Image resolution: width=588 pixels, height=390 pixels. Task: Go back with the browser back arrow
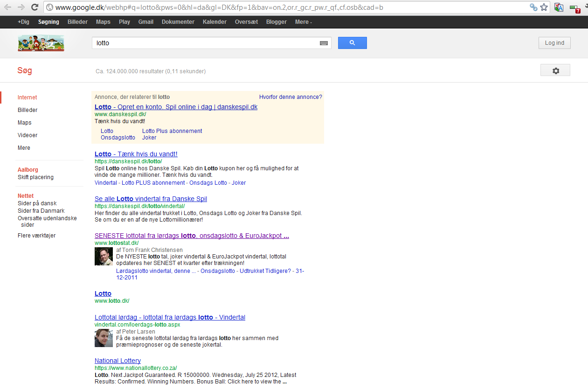8,7
